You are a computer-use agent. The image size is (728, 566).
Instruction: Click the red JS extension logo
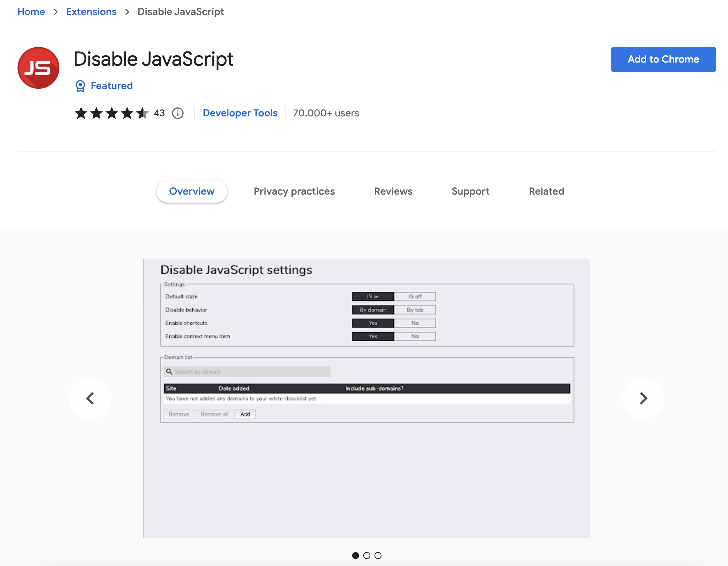[38, 68]
